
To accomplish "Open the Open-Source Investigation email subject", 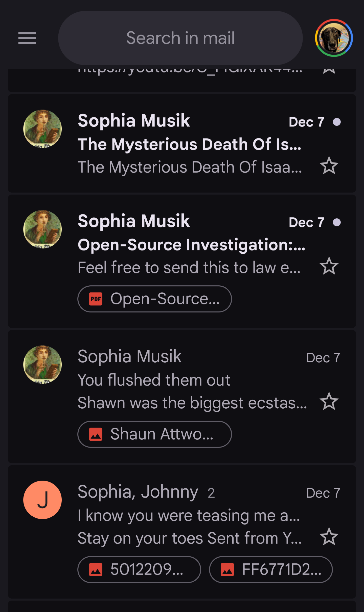I will (x=191, y=245).
